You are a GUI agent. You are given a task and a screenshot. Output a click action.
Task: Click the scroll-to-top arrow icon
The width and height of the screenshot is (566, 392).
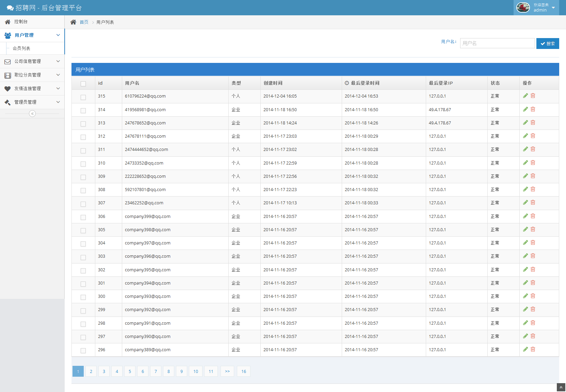561,387
